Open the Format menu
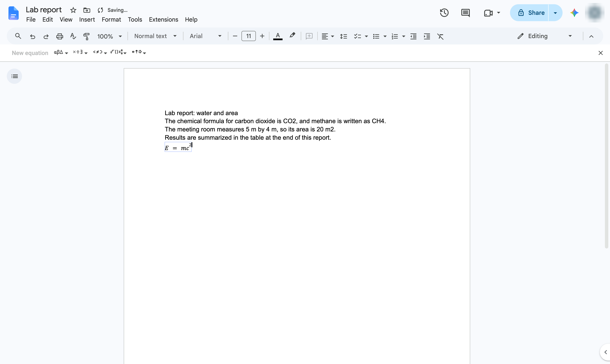610x364 pixels. pos(111,19)
